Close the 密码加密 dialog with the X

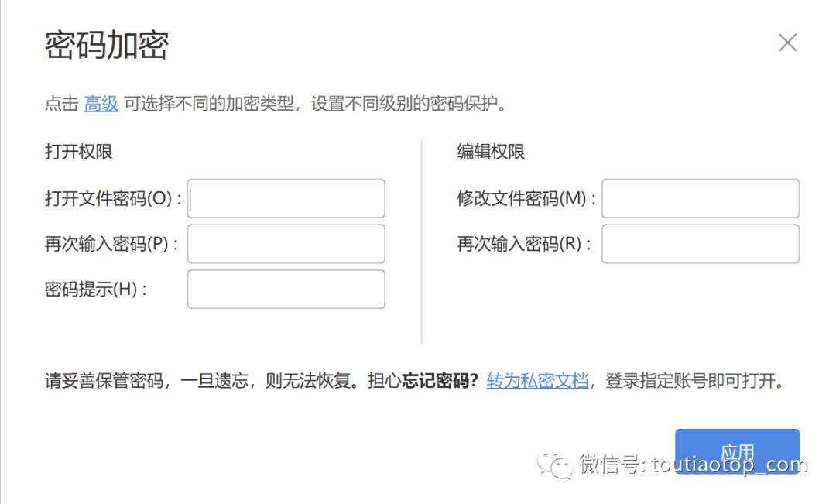click(x=787, y=43)
